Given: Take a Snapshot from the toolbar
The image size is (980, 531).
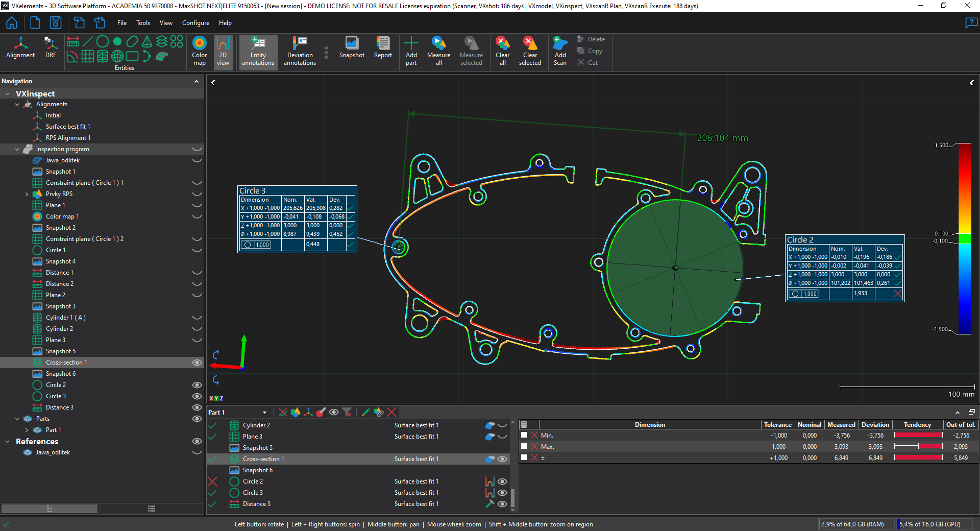Looking at the screenshot, I should [352, 48].
